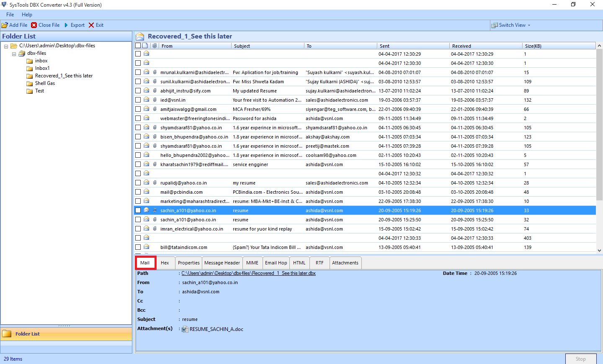
Task: Switch to the Message Header tab
Action: coord(222,263)
